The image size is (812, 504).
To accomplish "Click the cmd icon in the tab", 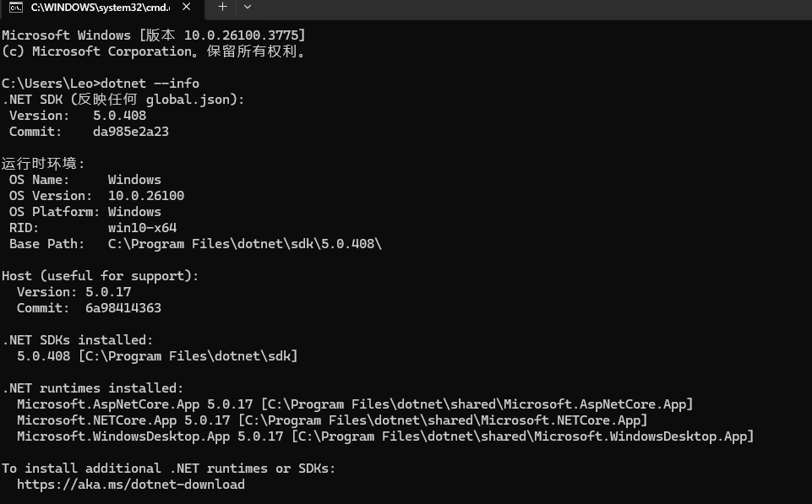I will 15,7.
